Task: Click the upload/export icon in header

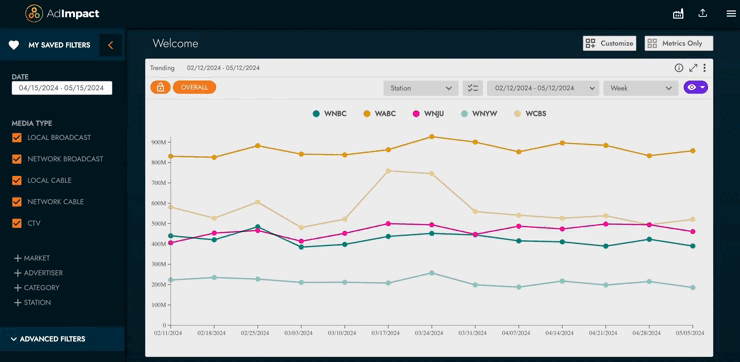Action: pyautogui.click(x=703, y=14)
